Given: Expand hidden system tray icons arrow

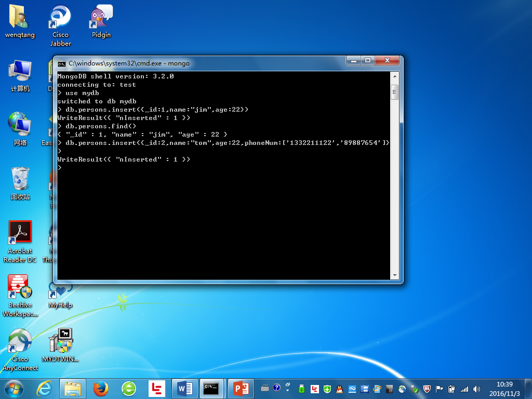Looking at the screenshot, I should pyautogui.click(x=288, y=389).
